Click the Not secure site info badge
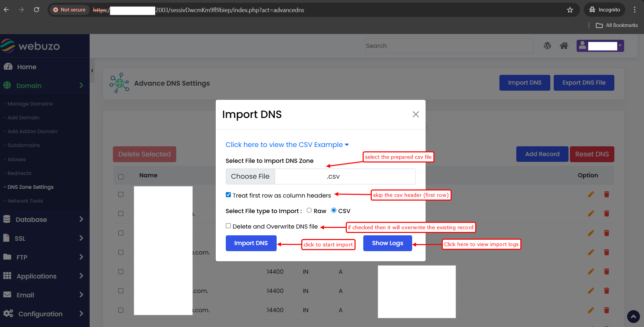644x327 pixels. [69, 10]
